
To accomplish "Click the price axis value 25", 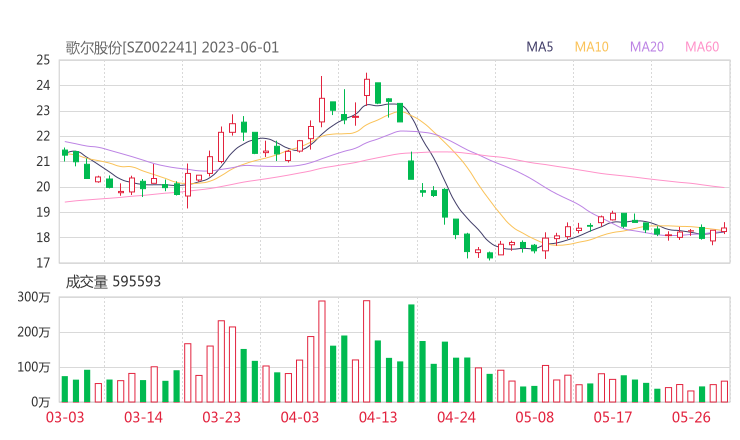I will pos(43,60).
